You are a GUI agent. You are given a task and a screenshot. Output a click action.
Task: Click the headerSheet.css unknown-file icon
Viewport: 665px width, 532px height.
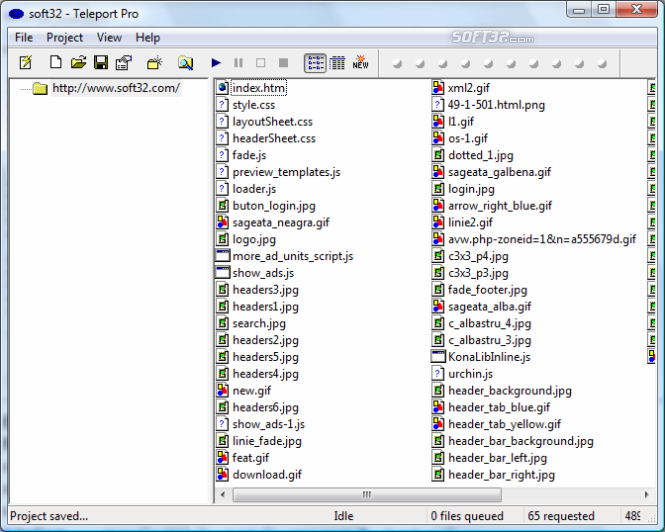click(x=222, y=138)
